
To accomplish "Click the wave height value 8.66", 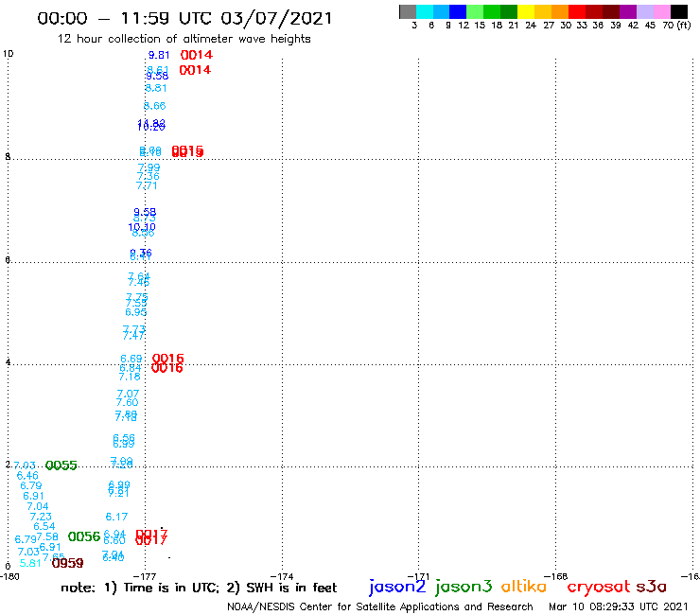I will coord(154,106).
